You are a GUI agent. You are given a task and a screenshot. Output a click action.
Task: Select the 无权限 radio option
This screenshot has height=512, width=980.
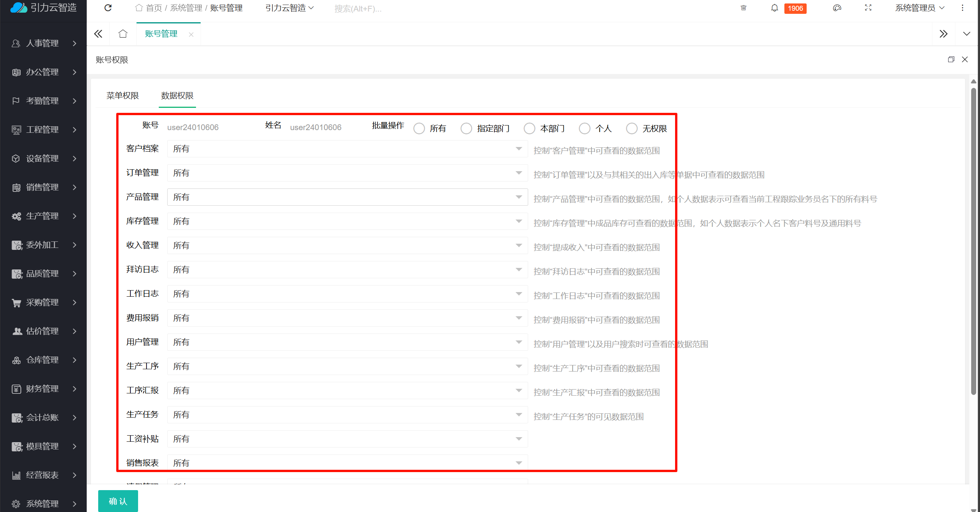(632, 129)
